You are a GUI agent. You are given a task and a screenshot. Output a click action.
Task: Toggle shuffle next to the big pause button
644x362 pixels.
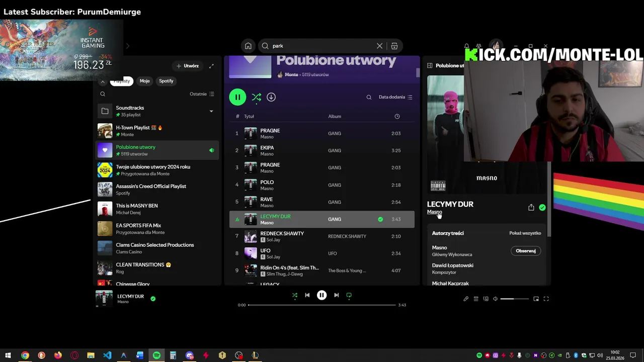pyautogui.click(x=256, y=97)
